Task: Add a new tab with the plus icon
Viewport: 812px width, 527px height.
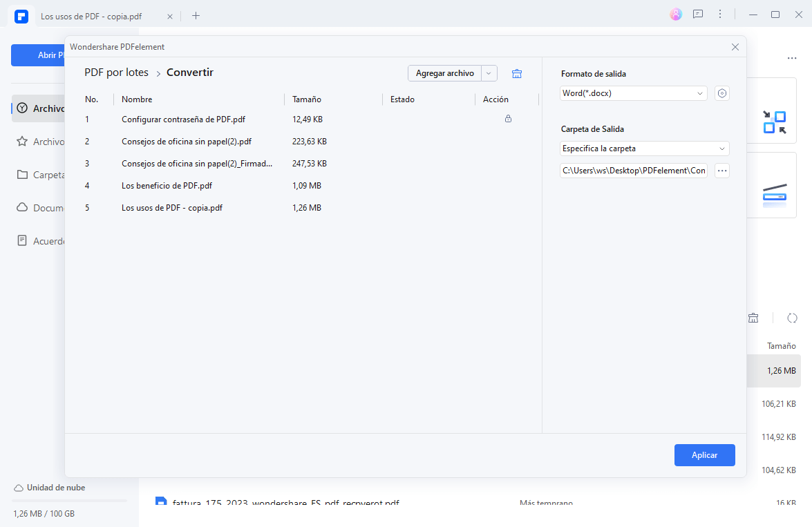Action: (x=196, y=15)
